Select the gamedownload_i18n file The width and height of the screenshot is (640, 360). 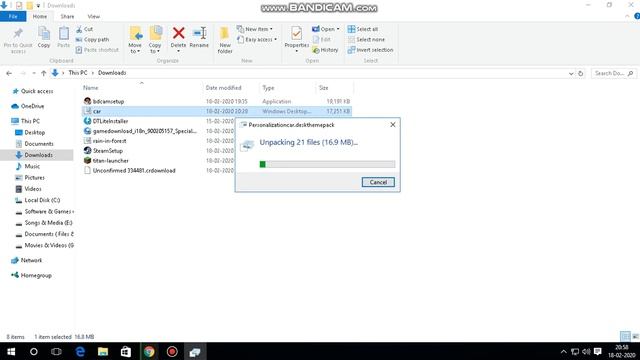pos(144,131)
